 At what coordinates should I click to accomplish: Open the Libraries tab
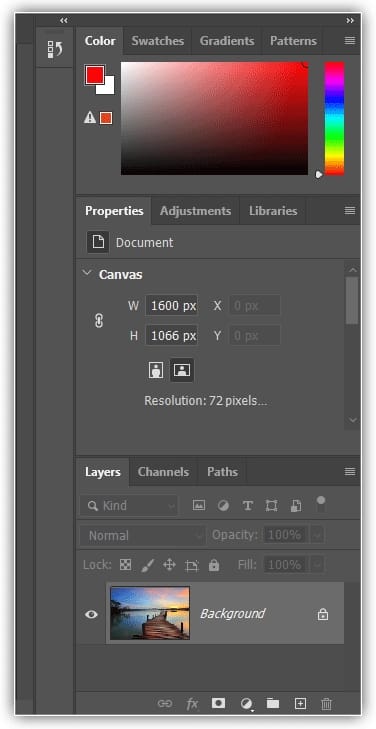click(x=273, y=211)
